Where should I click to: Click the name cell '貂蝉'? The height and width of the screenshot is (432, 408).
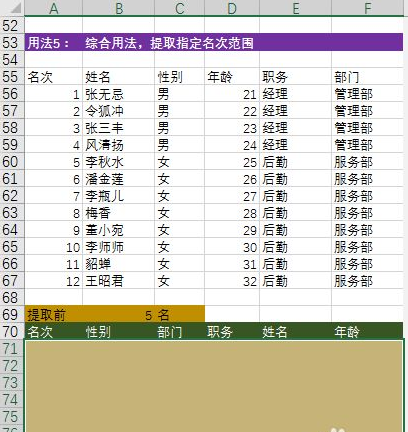[x=119, y=263]
